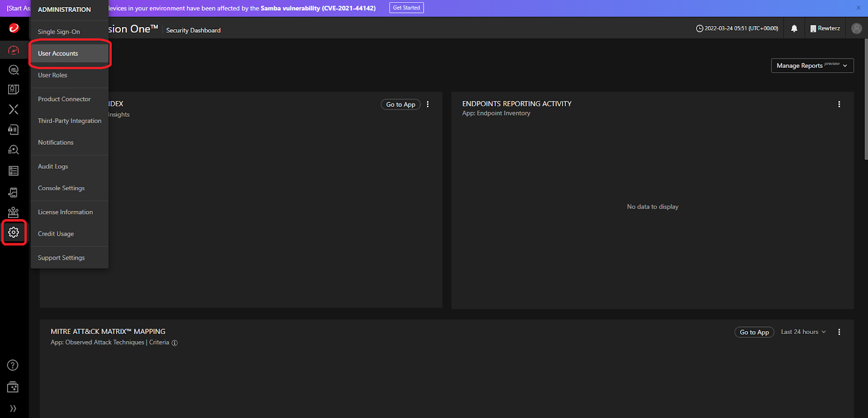The height and width of the screenshot is (418, 868).
Task: Open the XDR crossed-X sidebar icon
Action: tap(14, 110)
